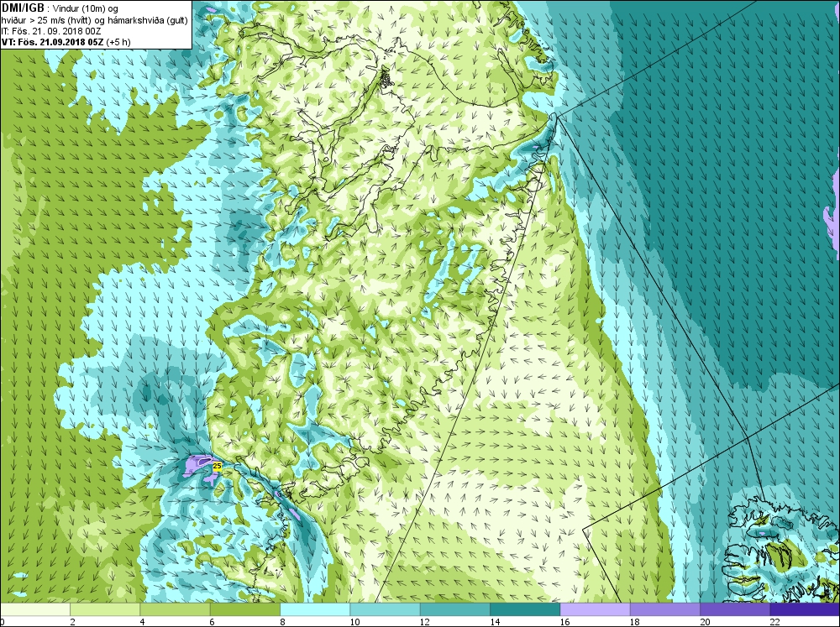Click the 'Vindur (10m) og' text
The image size is (840, 627).
[x=86, y=9]
